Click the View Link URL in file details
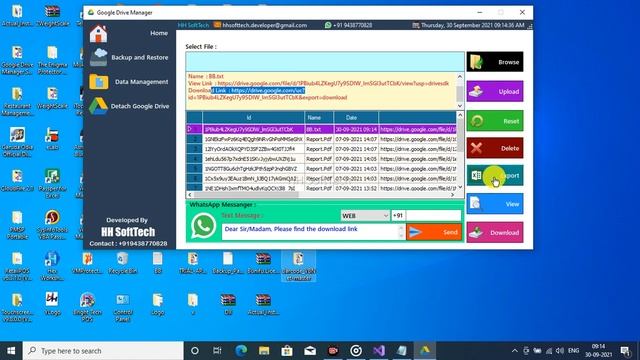The image size is (640, 360). tap(333, 83)
